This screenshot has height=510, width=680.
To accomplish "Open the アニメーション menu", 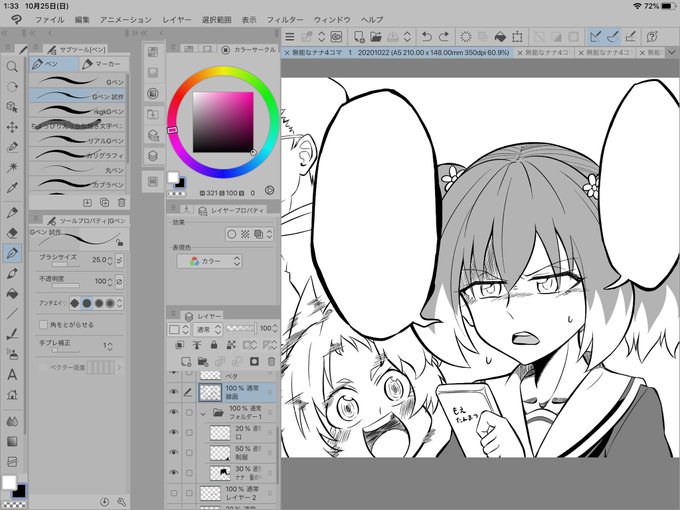I will (125, 20).
